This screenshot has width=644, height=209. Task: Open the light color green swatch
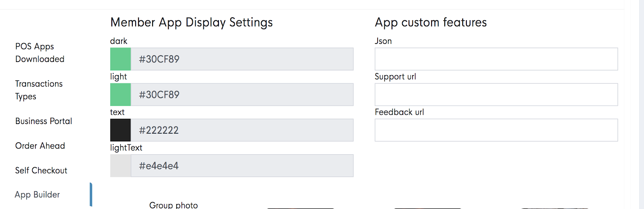click(x=120, y=95)
